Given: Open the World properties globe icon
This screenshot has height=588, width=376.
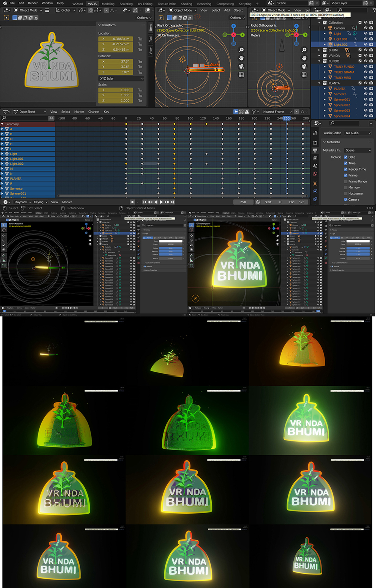Looking at the screenshot, I should (x=315, y=174).
